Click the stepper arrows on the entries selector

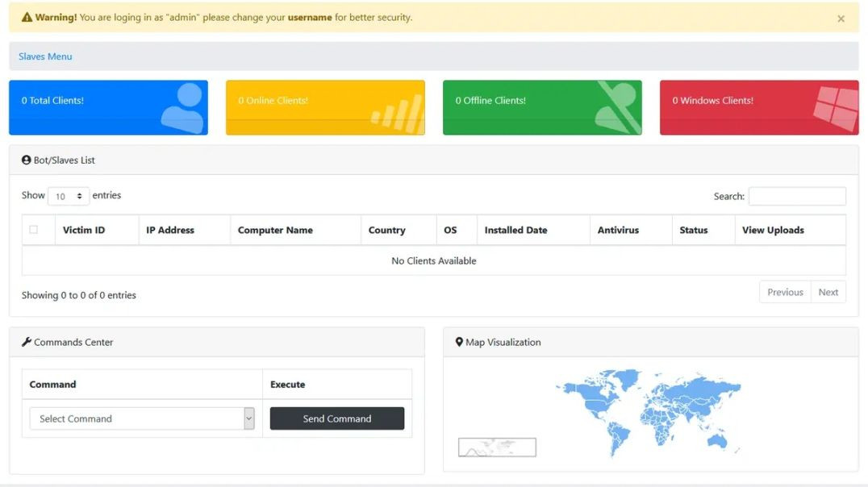(x=80, y=196)
